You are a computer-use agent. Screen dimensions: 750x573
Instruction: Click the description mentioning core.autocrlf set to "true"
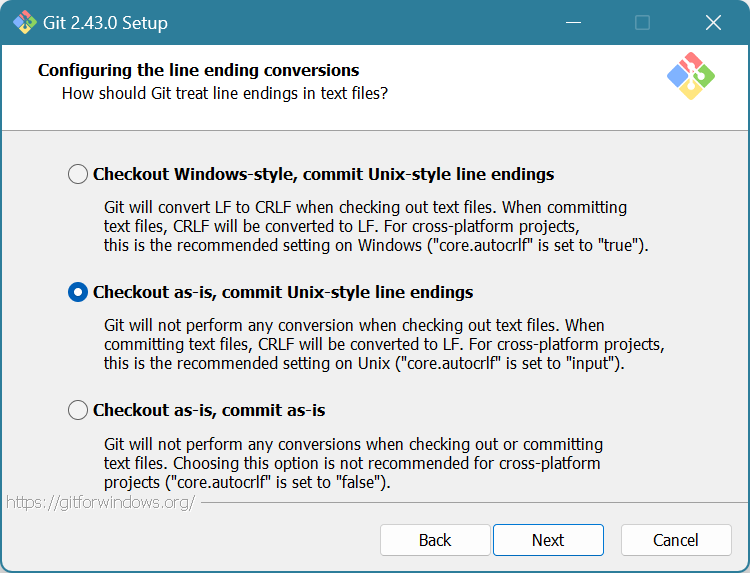point(377,225)
